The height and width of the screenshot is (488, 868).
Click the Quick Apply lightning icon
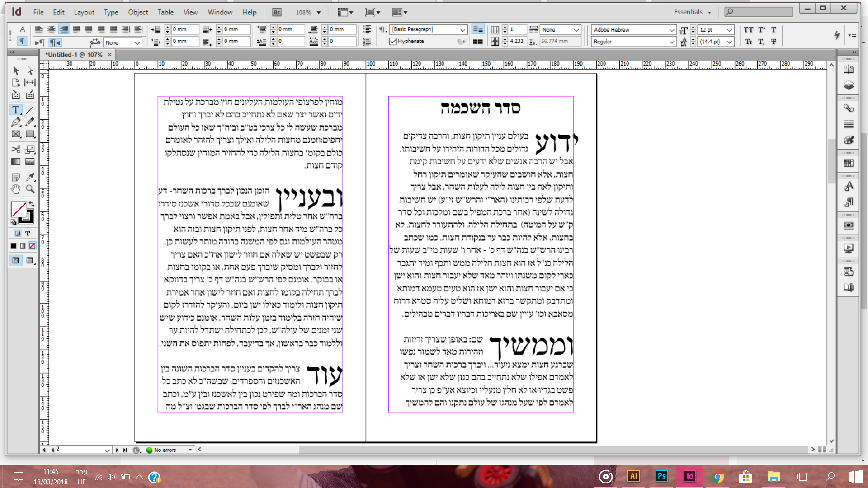(x=837, y=35)
